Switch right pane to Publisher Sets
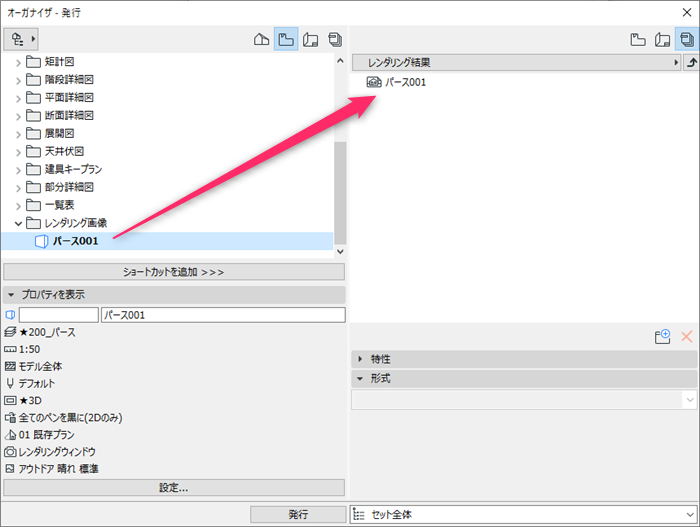700x527 pixels. [x=687, y=39]
